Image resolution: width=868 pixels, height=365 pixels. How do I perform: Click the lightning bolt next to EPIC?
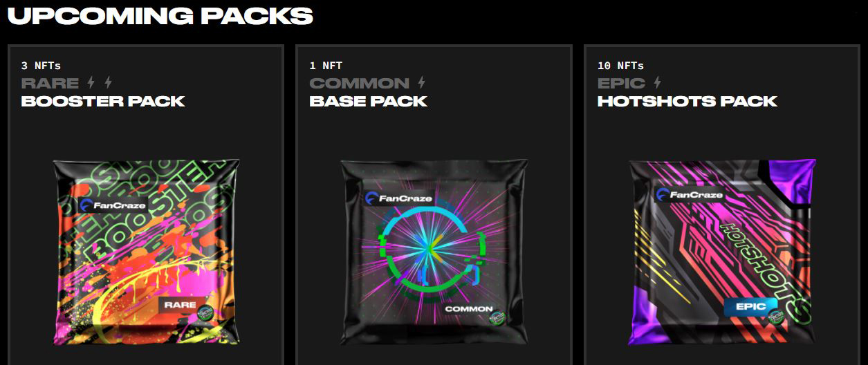pyautogui.click(x=657, y=83)
